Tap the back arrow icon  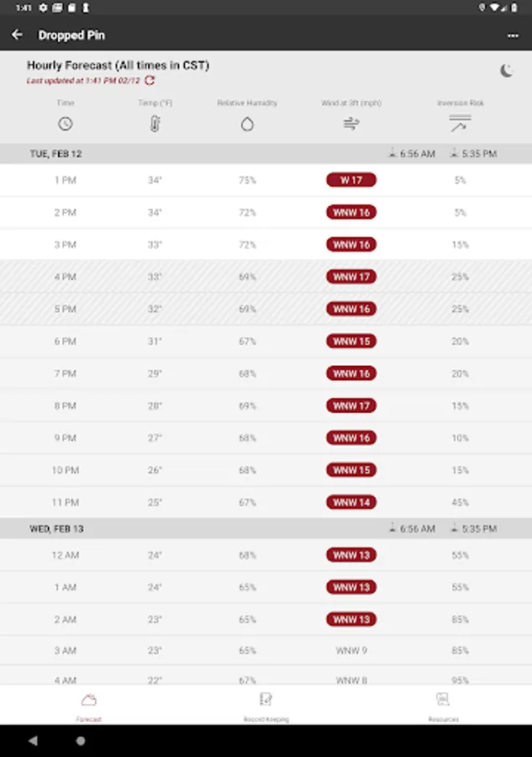pyautogui.click(x=17, y=35)
